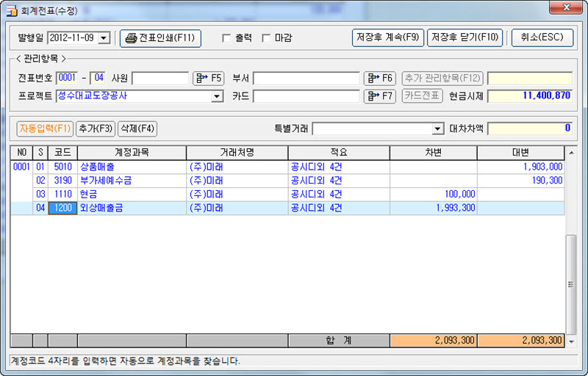Click code cell 5010

coord(62,167)
